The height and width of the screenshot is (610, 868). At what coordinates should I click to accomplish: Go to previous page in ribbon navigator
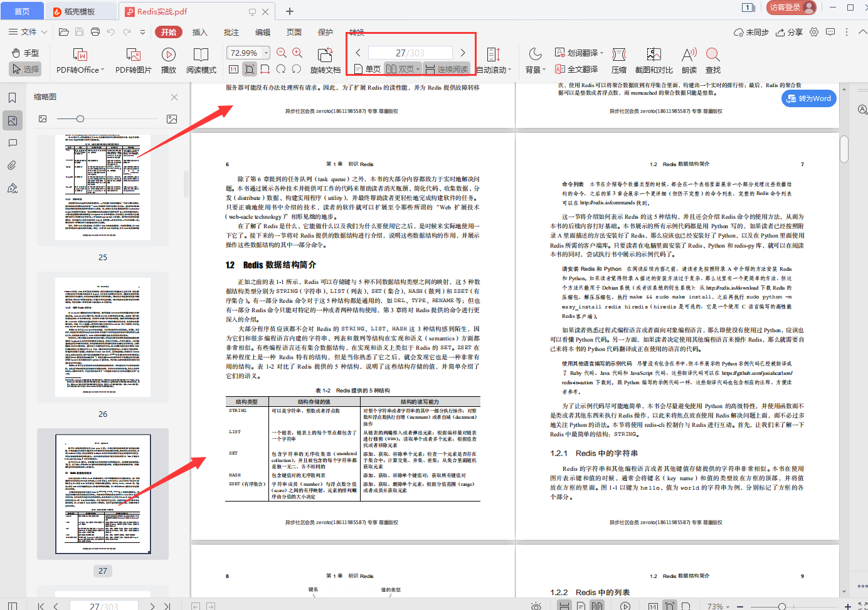pos(358,53)
